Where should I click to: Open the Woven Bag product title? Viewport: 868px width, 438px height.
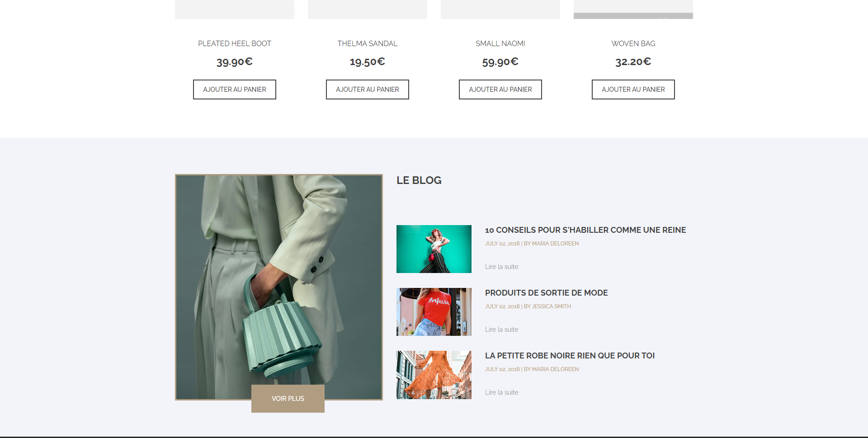point(633,43)
